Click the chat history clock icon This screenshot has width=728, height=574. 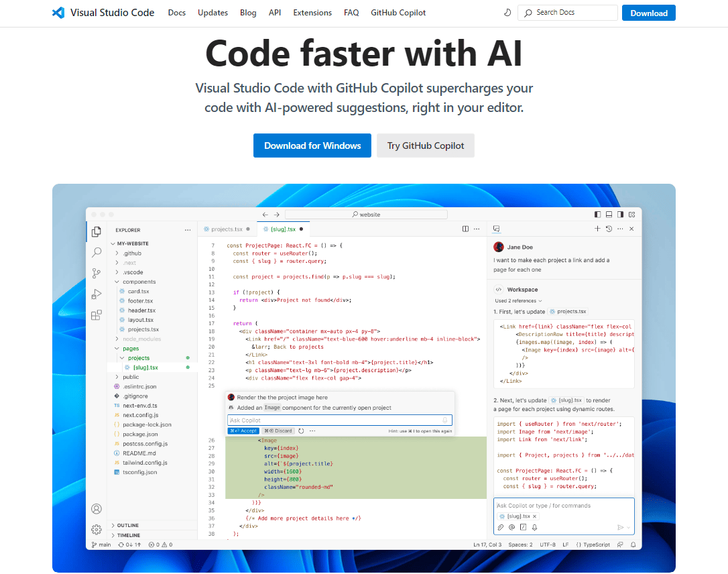(x=609, y=229)
